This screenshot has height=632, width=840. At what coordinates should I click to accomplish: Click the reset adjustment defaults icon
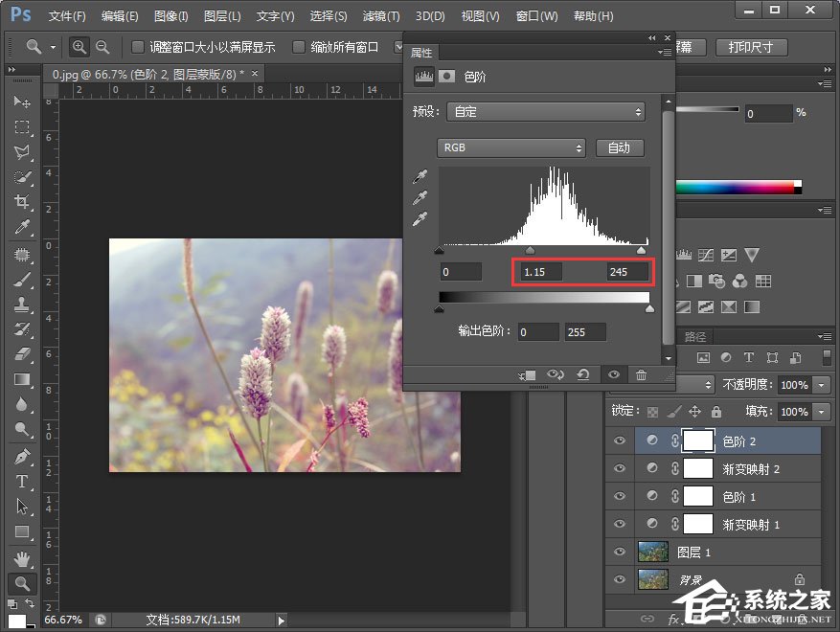pos(583,375)
